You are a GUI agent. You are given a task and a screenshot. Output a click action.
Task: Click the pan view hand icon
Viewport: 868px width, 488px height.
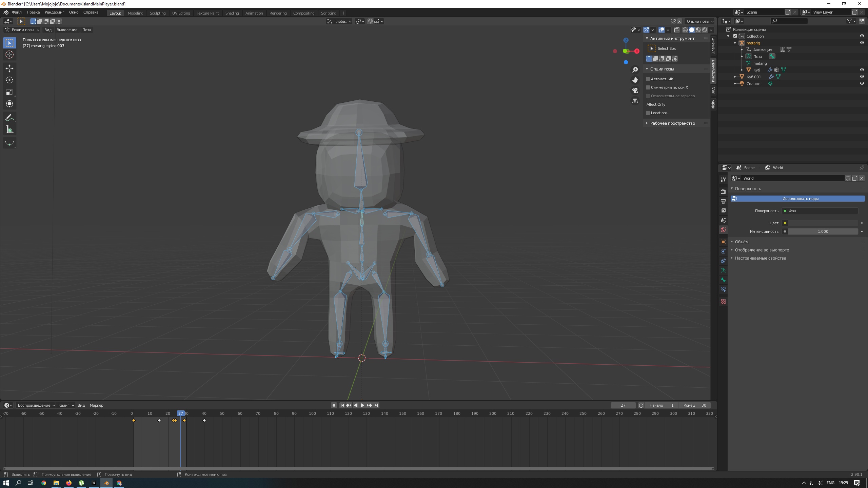coord(635,80)
